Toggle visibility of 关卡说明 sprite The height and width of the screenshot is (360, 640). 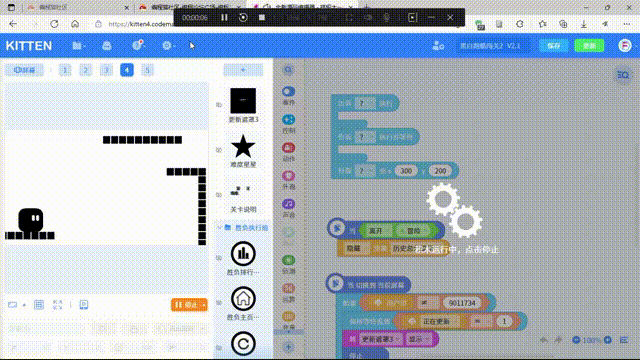[219, 195]
